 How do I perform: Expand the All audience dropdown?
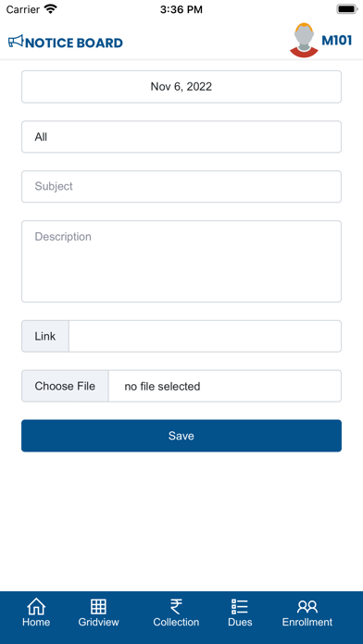181,137
